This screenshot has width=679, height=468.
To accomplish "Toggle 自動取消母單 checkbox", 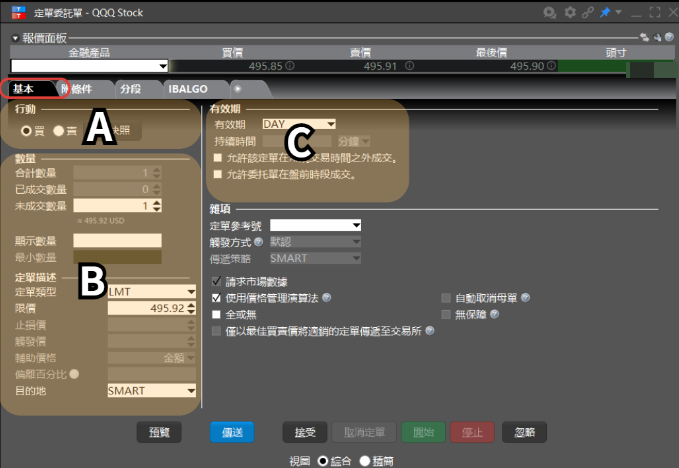I will click(x=446, y=298).
